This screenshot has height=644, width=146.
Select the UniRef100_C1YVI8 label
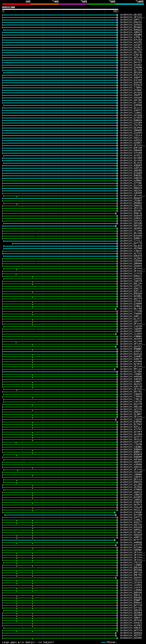pos(131,273)
